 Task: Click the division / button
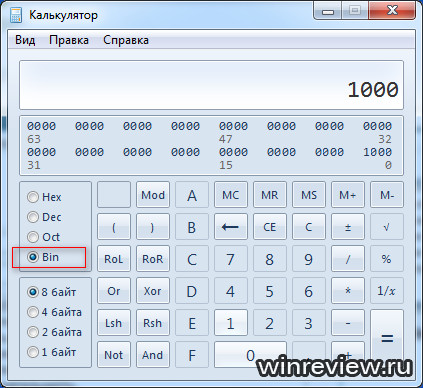tap(348, 259)
